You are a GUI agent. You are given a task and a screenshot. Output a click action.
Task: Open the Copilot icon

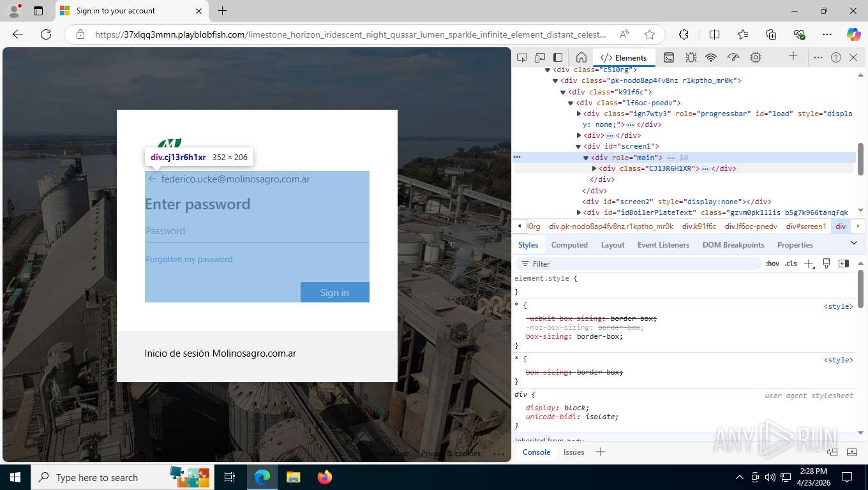click(x=853, y=34)
